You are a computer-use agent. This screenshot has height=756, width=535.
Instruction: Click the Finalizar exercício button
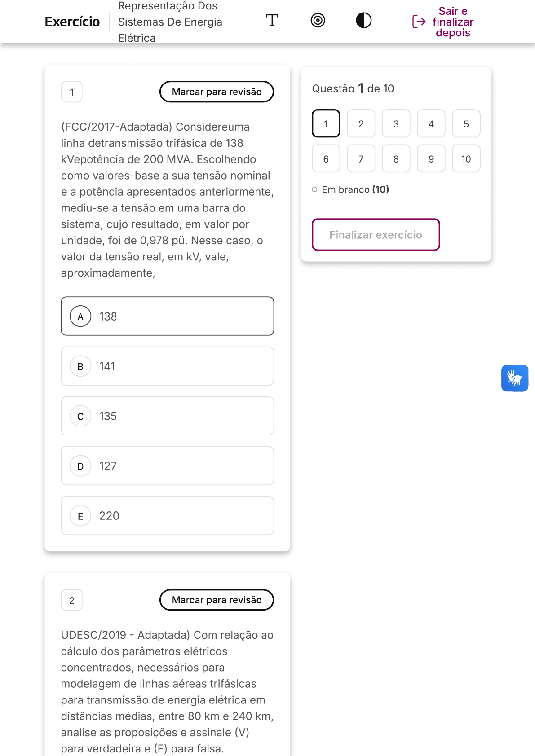[x=376, y=234]
